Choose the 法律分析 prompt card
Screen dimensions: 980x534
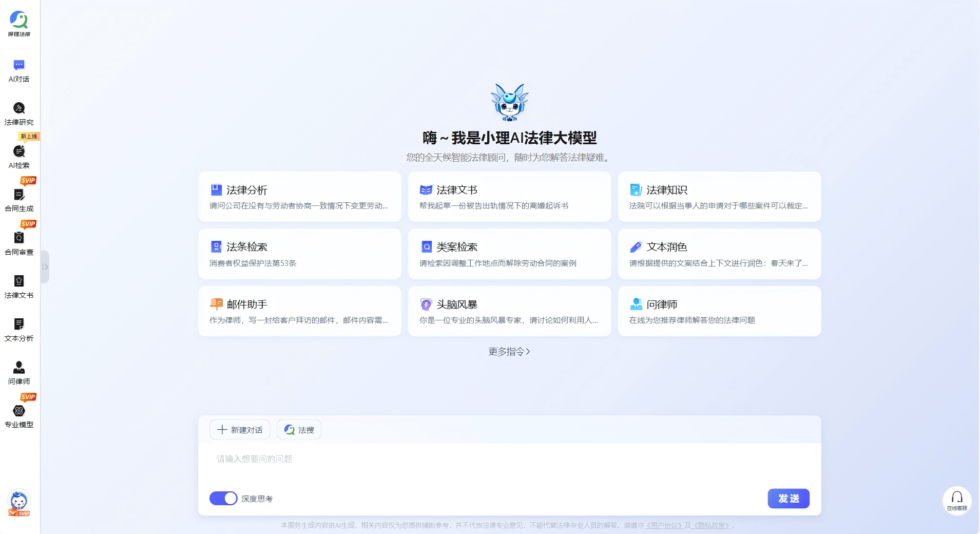point(299,197)
